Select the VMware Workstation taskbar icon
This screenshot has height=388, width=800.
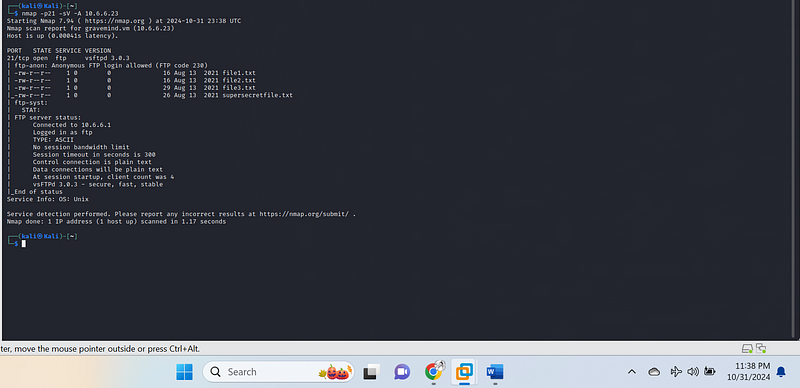click(x=464, y=372)
